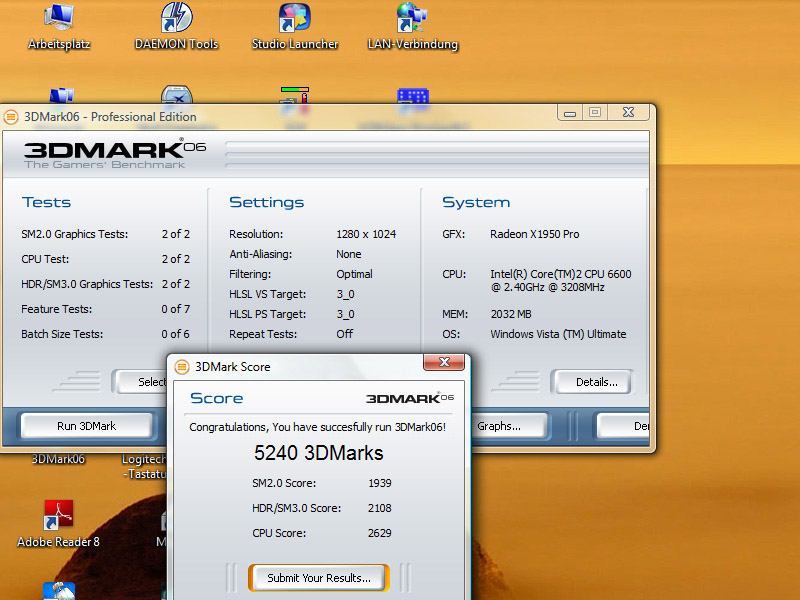Click the 3DMark Score dialog icon
This screenshot has width=800, height=600.
[182, 366]
